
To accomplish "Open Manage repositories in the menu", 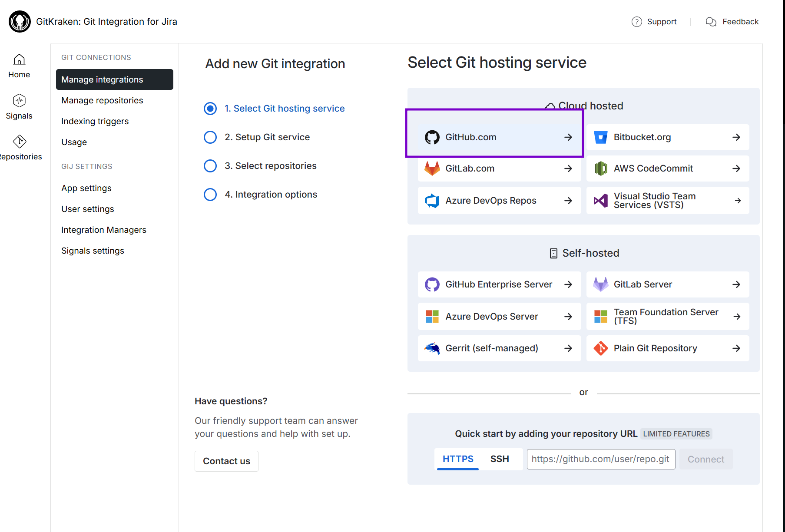I will pos(102,100).
